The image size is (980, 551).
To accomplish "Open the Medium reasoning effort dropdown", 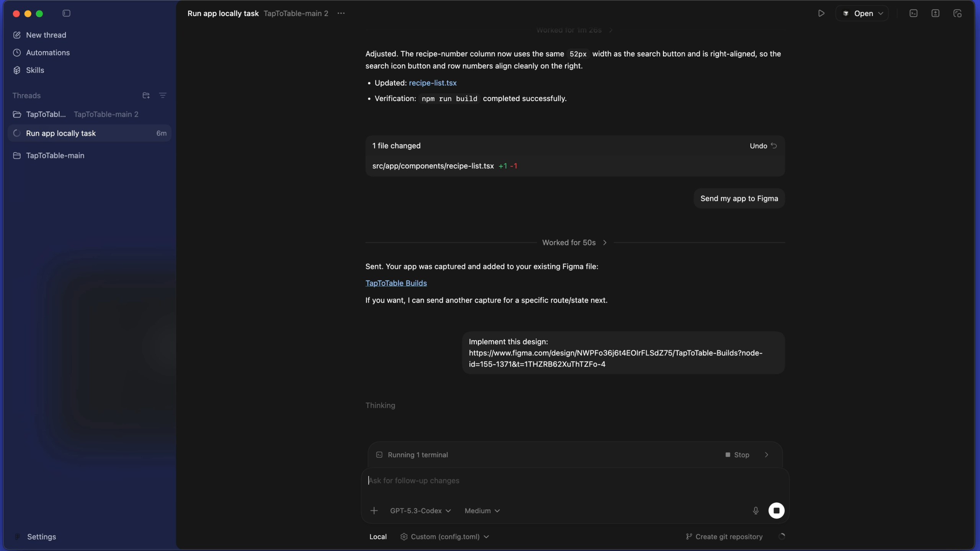I will click(482, 511).
